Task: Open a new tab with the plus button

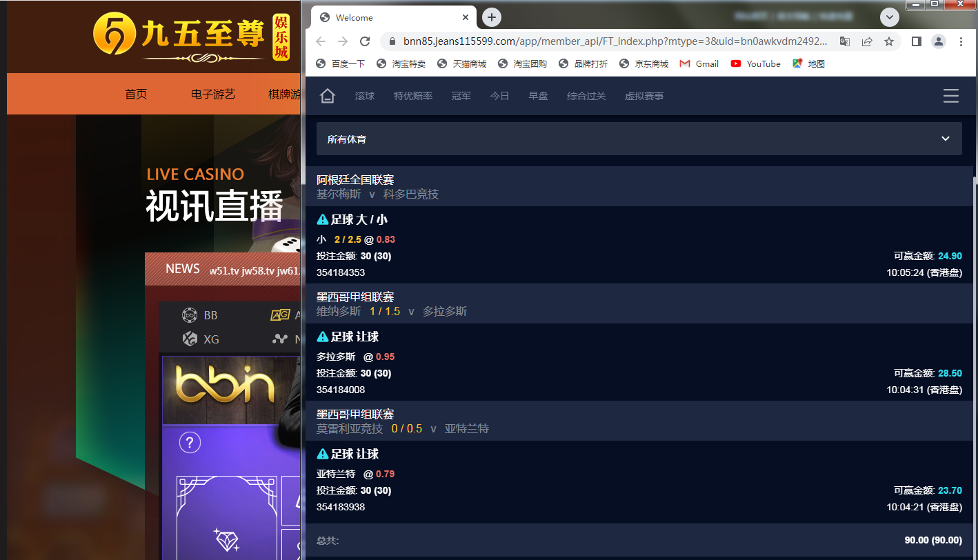Action: click(x=492, y=17)
